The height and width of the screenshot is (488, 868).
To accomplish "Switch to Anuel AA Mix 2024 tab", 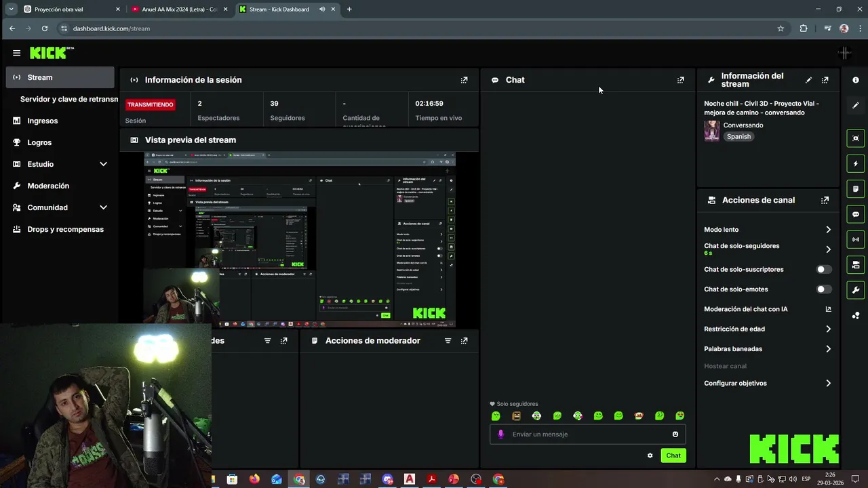I will [179, 9].
